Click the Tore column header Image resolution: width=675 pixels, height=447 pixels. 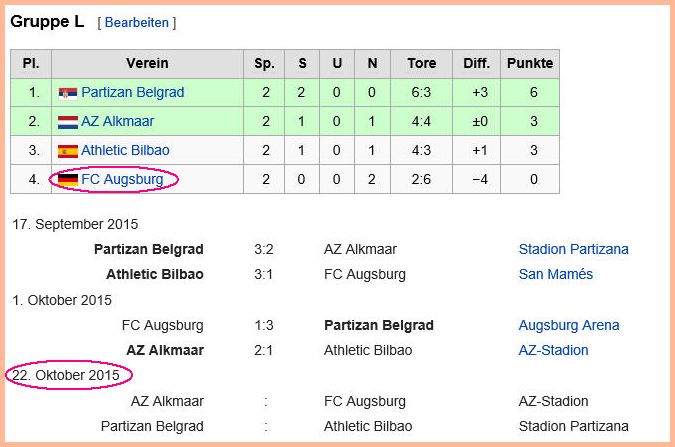tap(421, 64)
